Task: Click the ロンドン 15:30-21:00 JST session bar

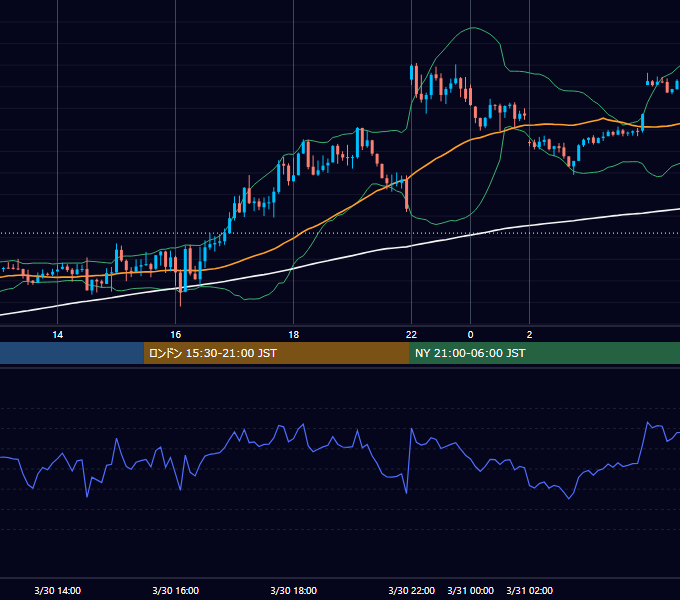Action: point(276,353)
